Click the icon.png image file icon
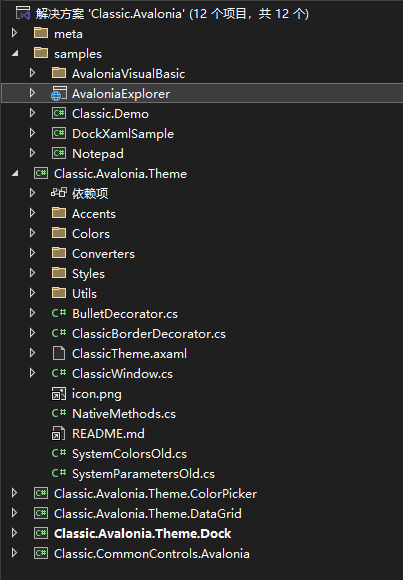 (x=59, y=394)
